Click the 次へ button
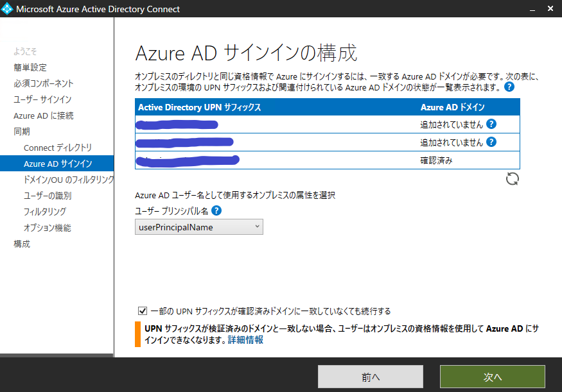The image size is (562, 392). point(492,377)
